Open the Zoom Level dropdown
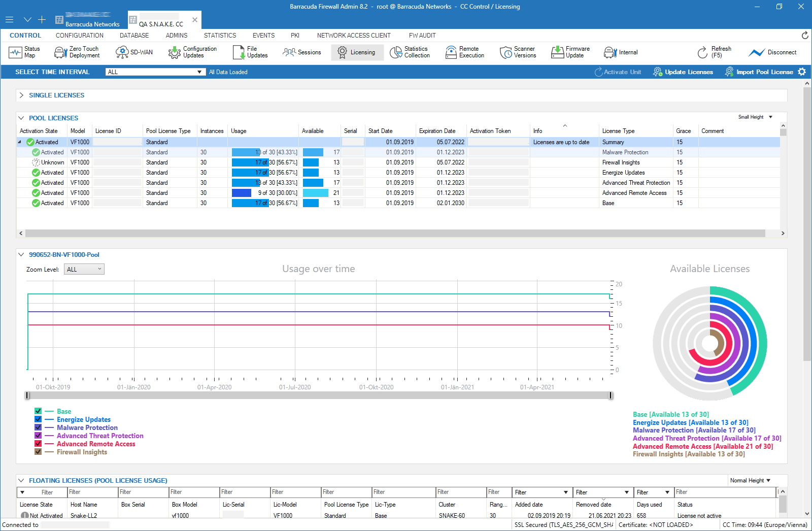812x531 pixels. (84, 270)
